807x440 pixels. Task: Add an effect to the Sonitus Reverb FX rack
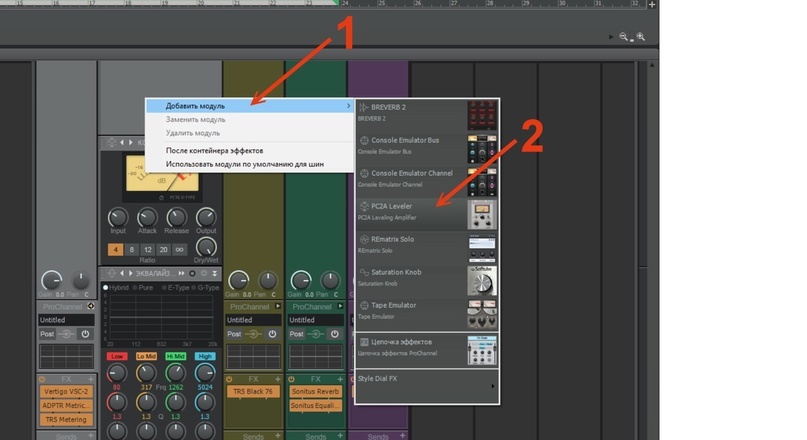(x=340, y=379)
